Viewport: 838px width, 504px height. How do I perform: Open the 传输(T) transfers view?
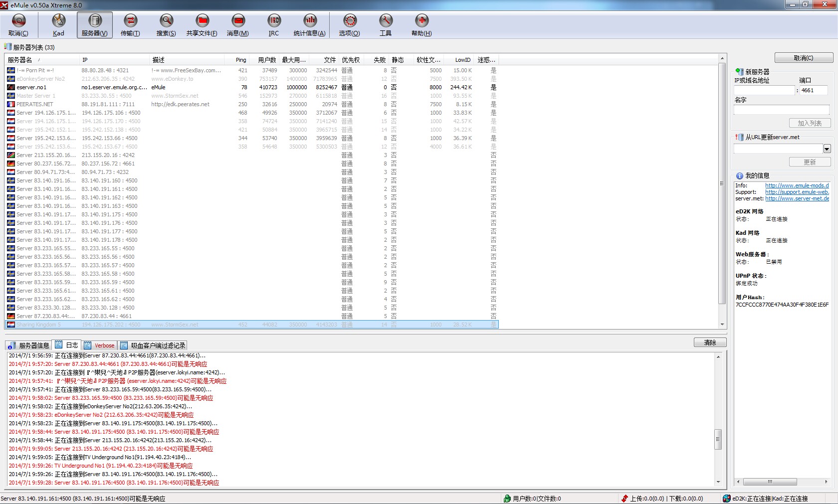[x=130, y=25]
